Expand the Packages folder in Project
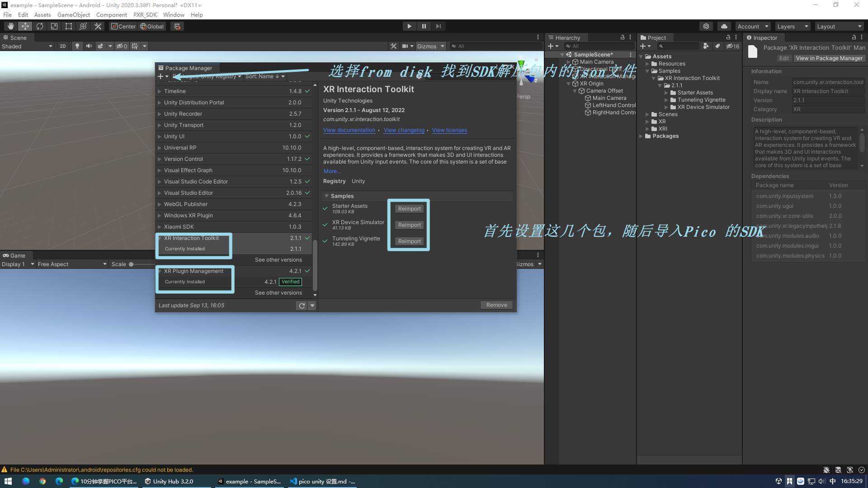This screenshot has height=488, width=868. coord(641,136)
